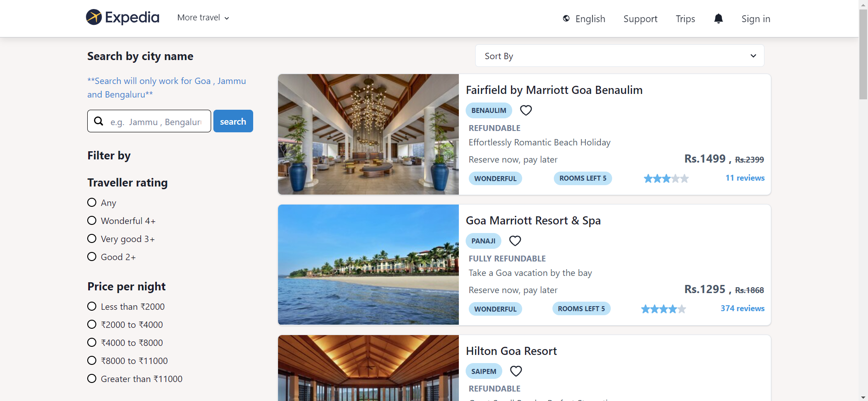Viewport: 868px width, 401px height.
Task: Click the magnifier icon in search box
Action: tap(99, 121)
